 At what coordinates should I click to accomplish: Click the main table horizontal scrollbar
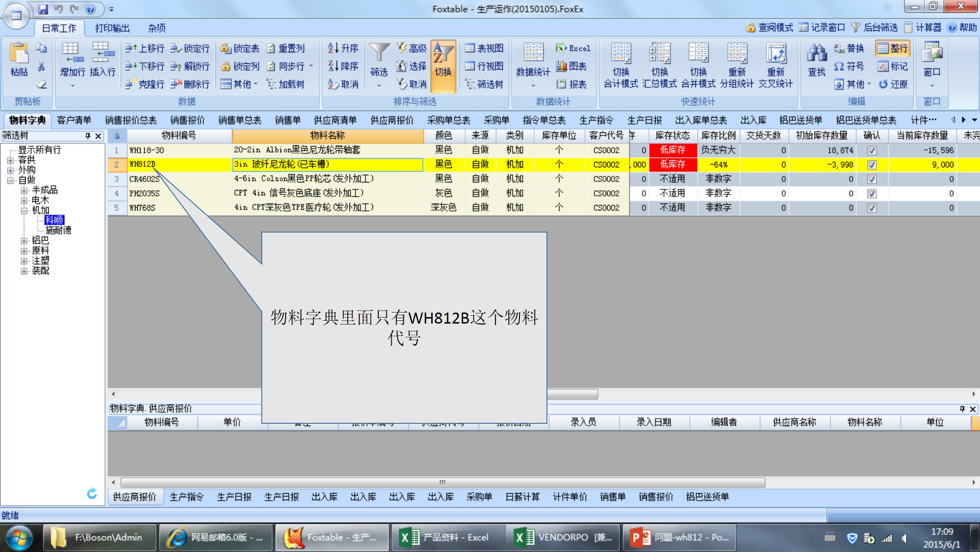pos(572,394)
